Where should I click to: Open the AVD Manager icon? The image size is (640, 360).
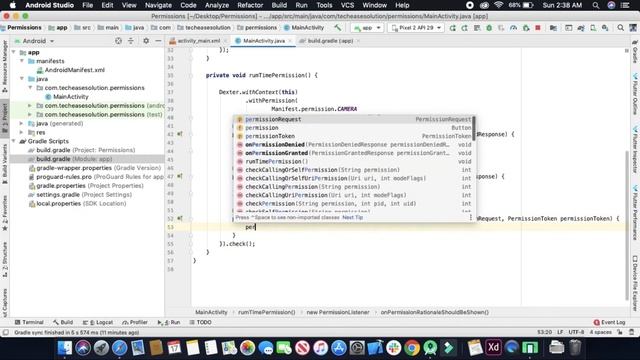tap(593, 28)
